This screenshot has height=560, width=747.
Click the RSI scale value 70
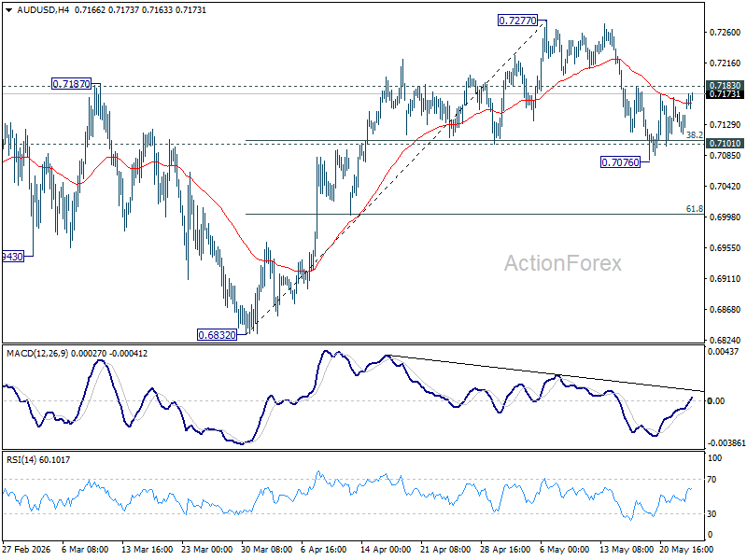tap(712, 480)
